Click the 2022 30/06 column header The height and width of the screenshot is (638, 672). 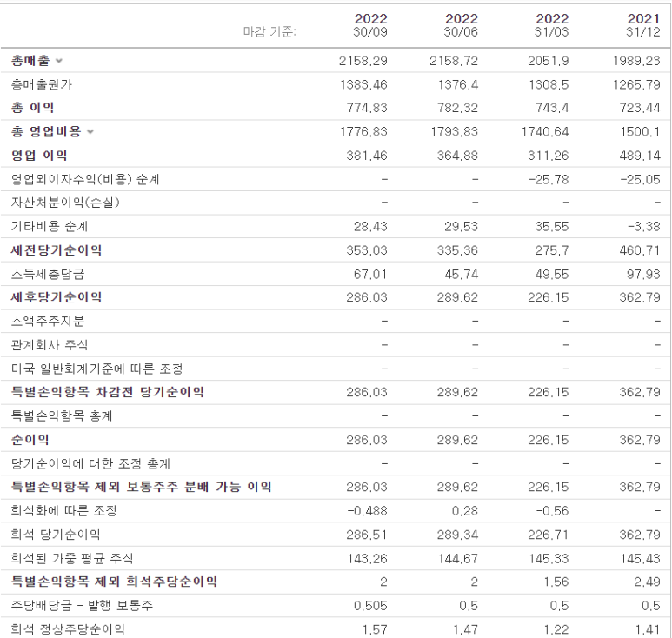pyautogui.click(x=461, y=25)
